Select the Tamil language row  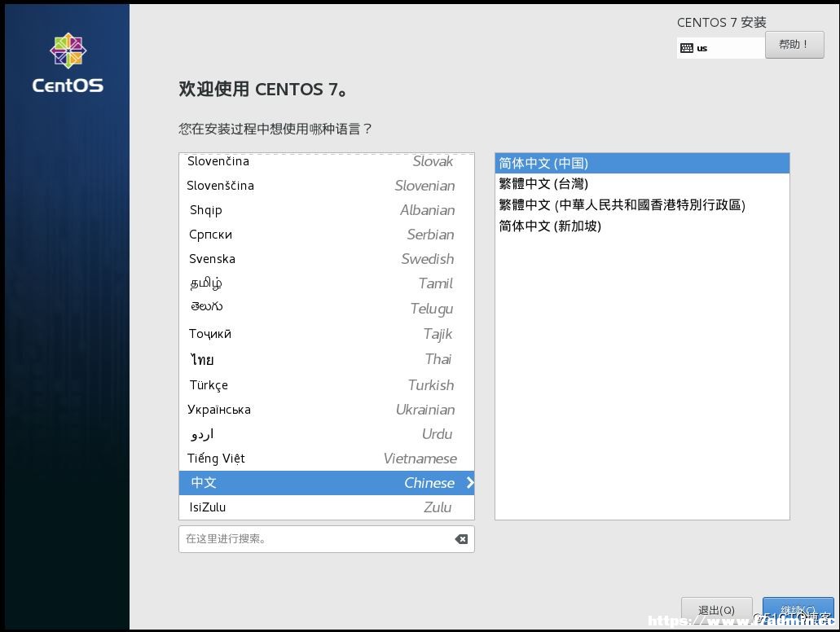(x=326, y=283)
